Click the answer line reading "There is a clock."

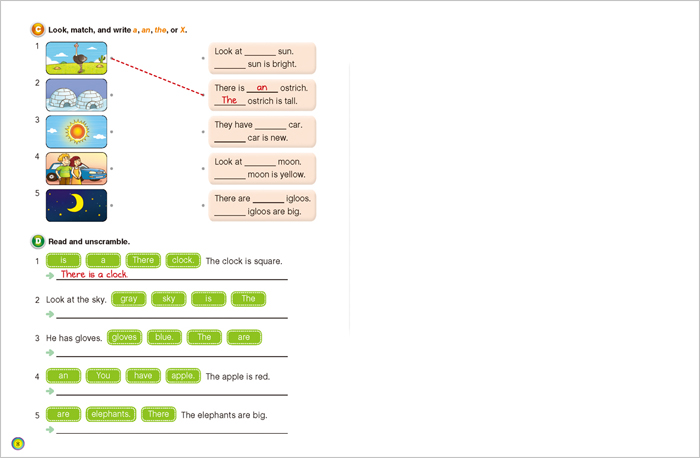pyautogui.click(x=170, y=275)
